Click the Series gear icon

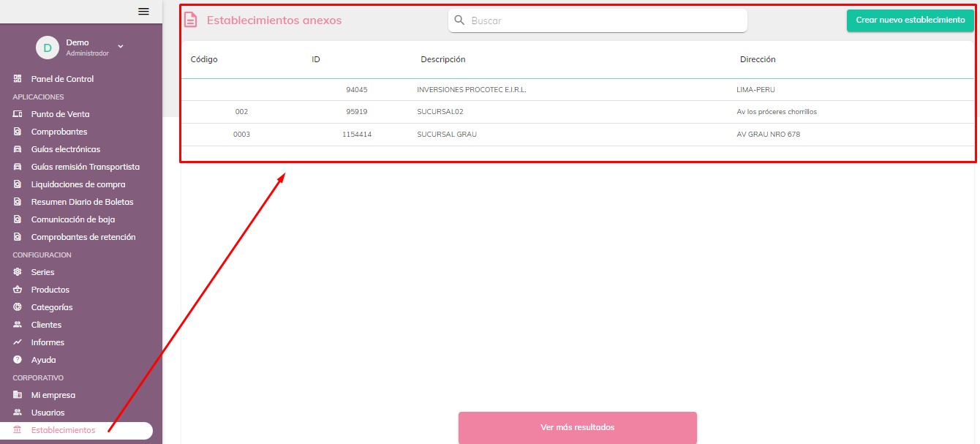point(18,272)
